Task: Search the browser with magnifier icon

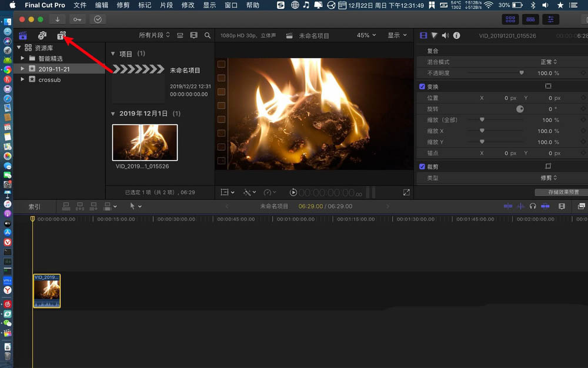Action: click(x=208, y=35)
